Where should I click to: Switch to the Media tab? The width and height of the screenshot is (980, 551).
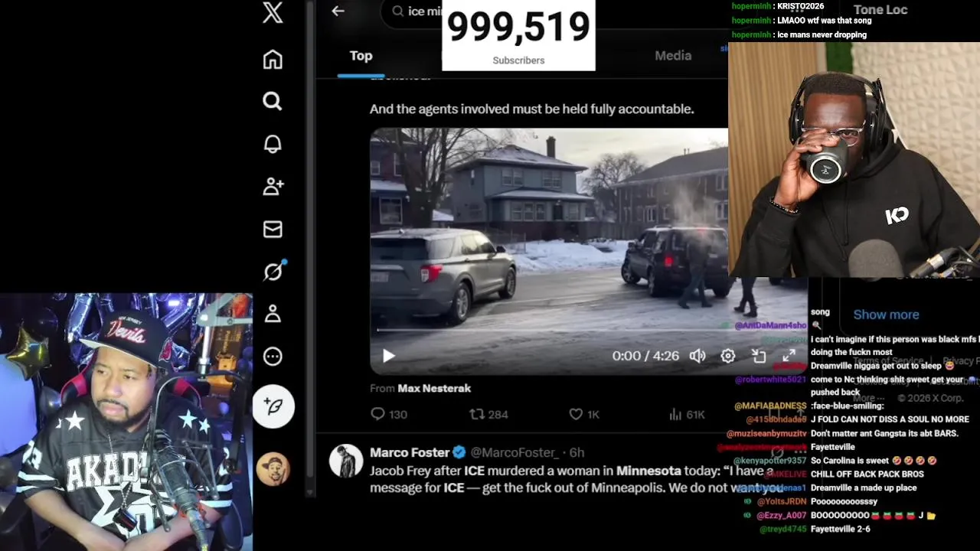[673, 56]
